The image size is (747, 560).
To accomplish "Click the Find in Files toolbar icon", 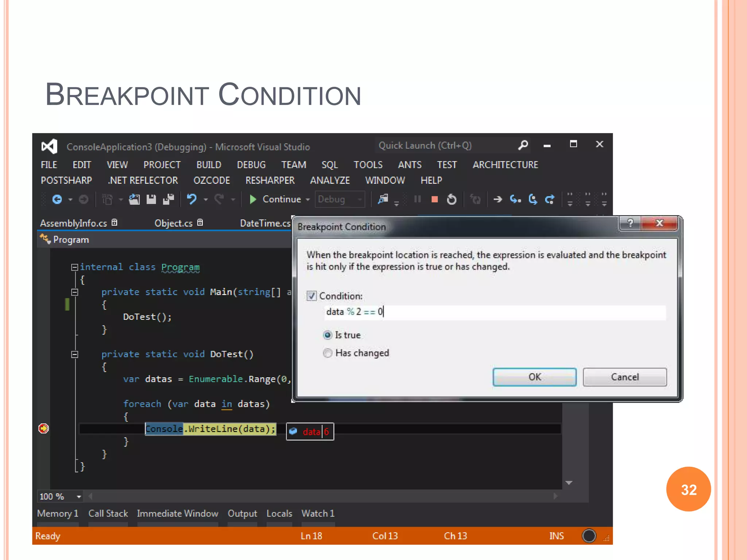I will click(x=383, y=199).
